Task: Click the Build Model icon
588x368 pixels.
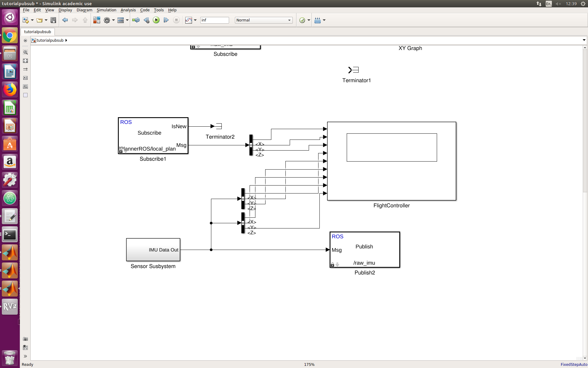Action: point(318,20)
